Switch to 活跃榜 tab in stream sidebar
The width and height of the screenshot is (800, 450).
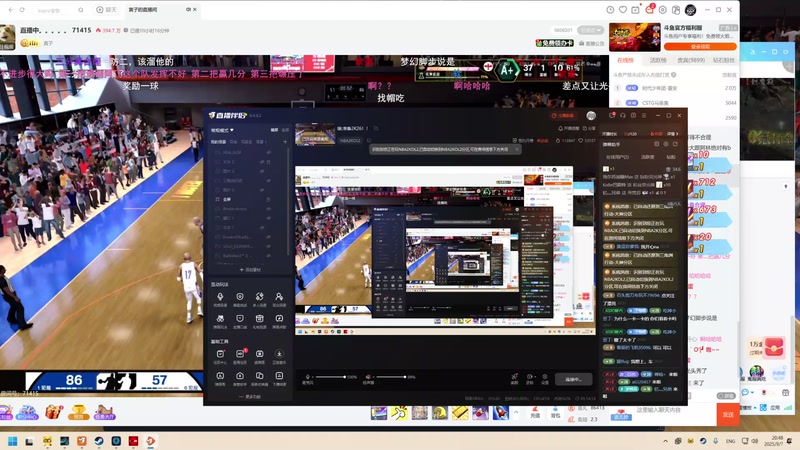(658, 60)
